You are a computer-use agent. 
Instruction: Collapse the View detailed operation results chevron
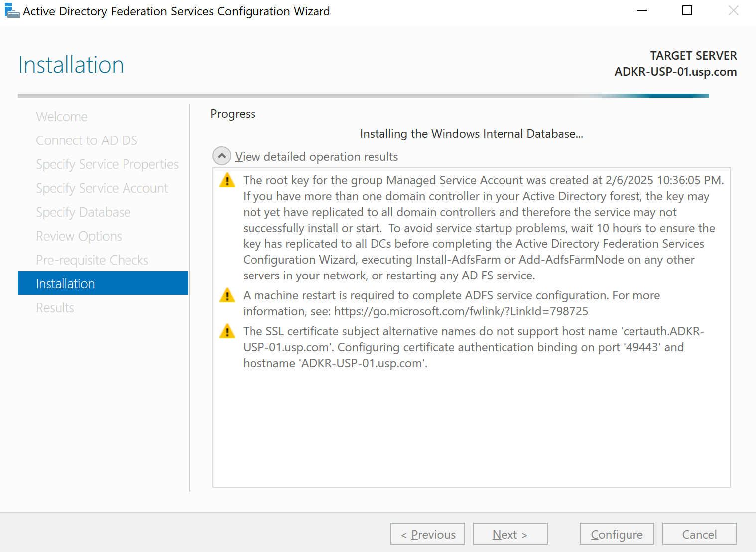222,156
